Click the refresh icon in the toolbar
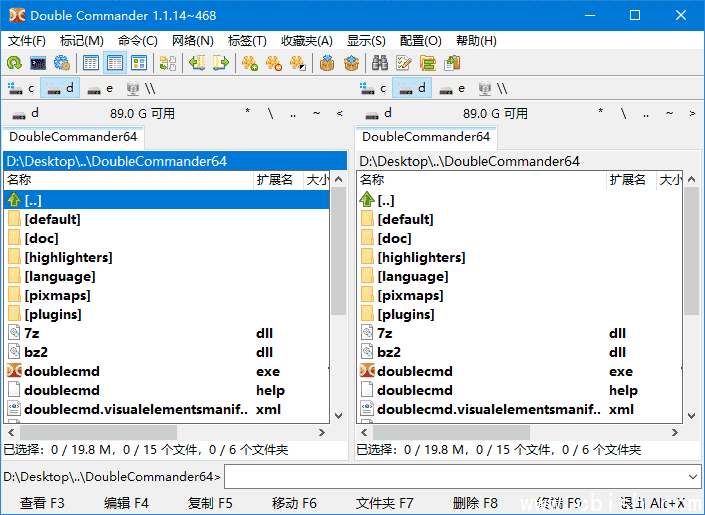 [14, 63]
